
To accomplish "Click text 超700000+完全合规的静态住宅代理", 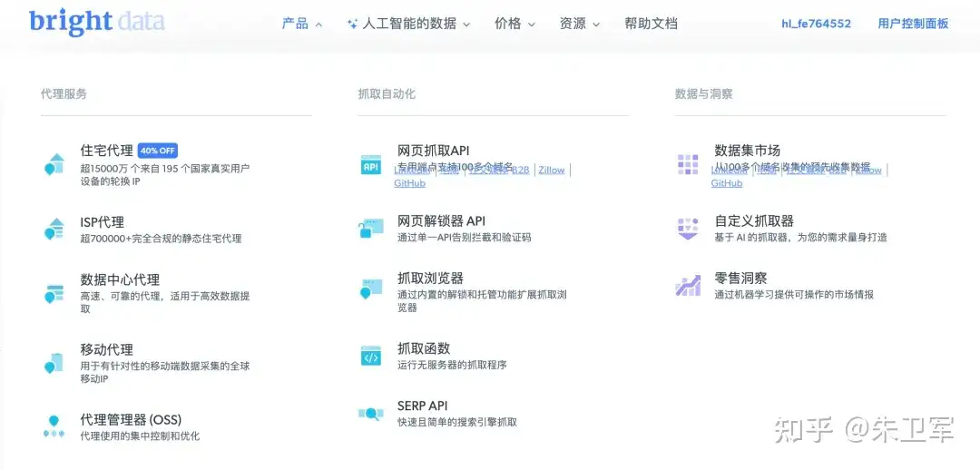I will click(161, 238).
